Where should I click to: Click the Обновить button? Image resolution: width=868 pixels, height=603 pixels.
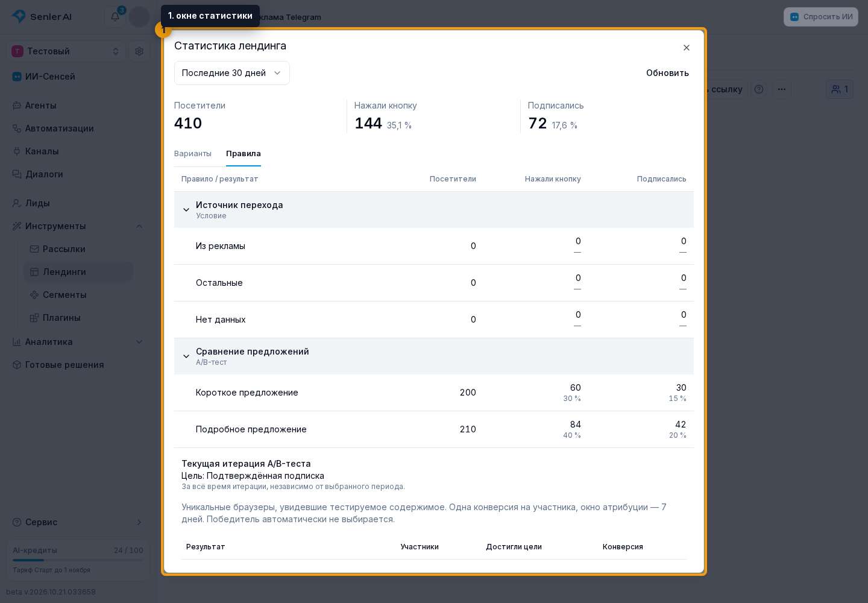point(667,73)
